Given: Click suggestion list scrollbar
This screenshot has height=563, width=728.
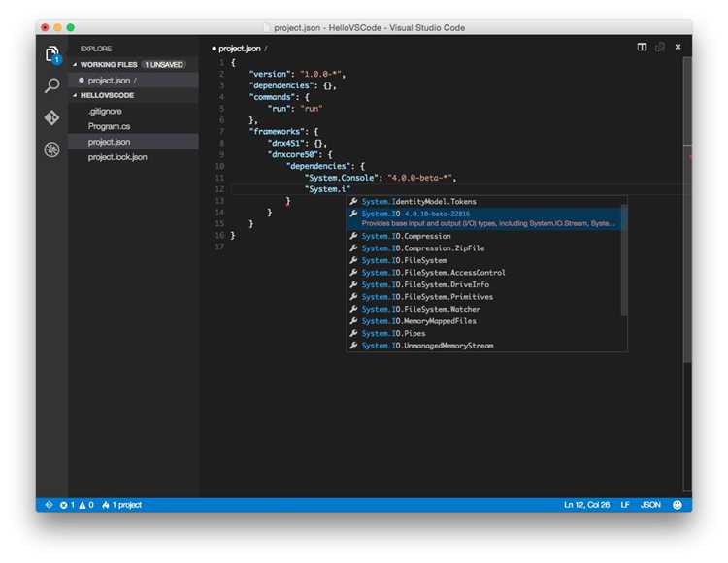Looking at the screenshot, I should 625,260.
